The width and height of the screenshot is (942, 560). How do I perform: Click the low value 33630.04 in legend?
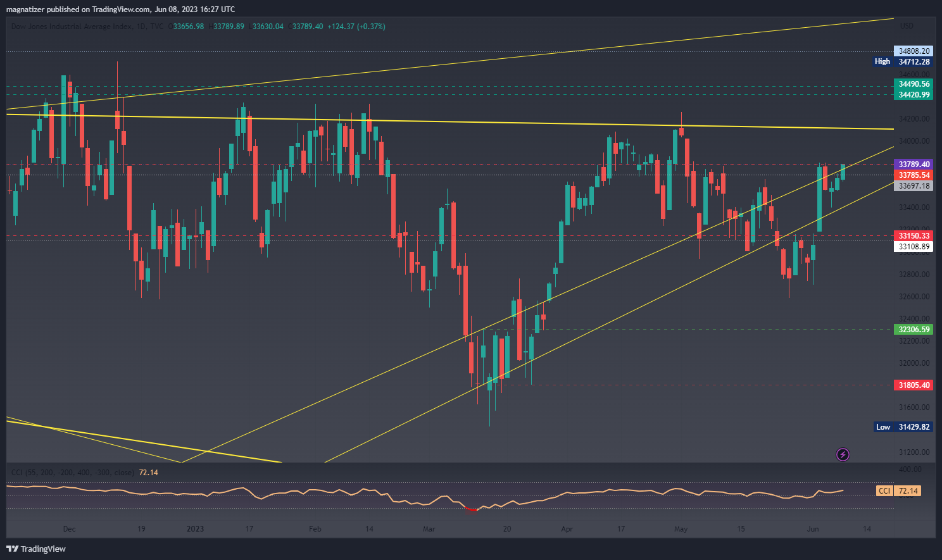click(268, 27)
